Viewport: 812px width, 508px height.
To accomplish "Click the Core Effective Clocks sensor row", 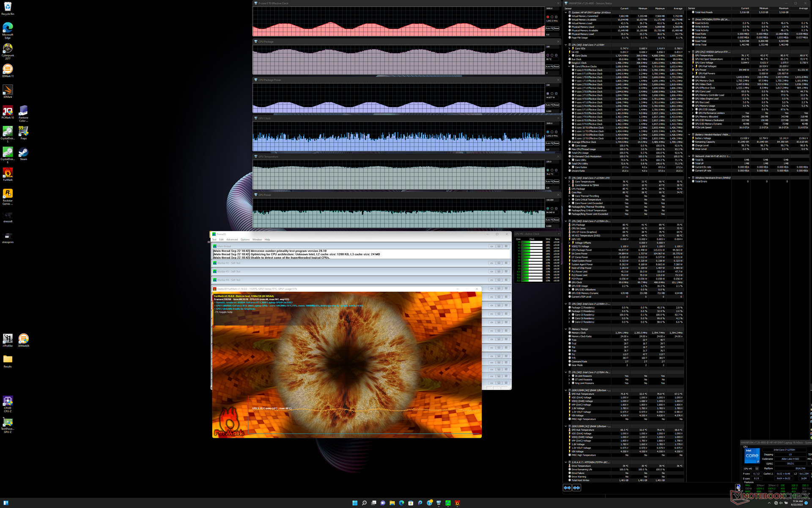I will [x=586, y=66].
